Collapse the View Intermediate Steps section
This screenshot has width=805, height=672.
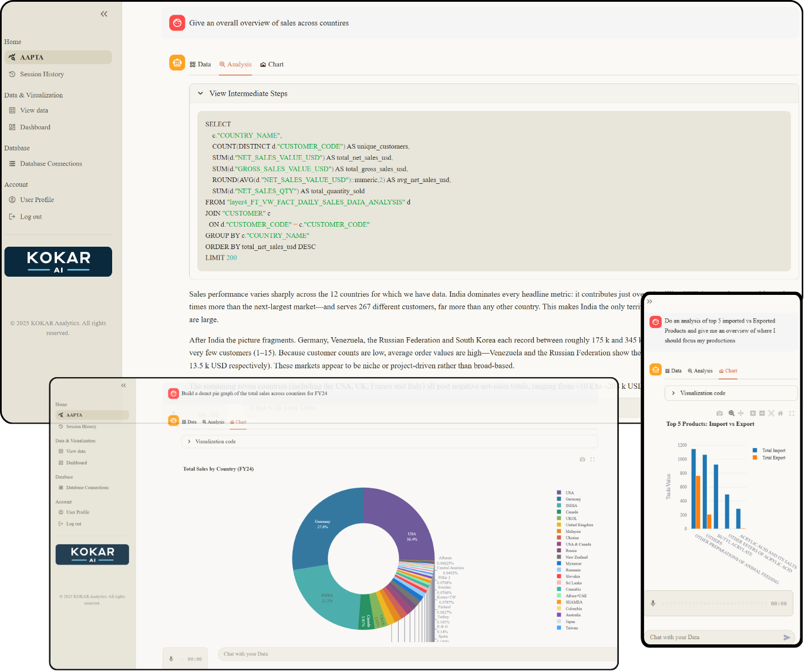point(200,93)
